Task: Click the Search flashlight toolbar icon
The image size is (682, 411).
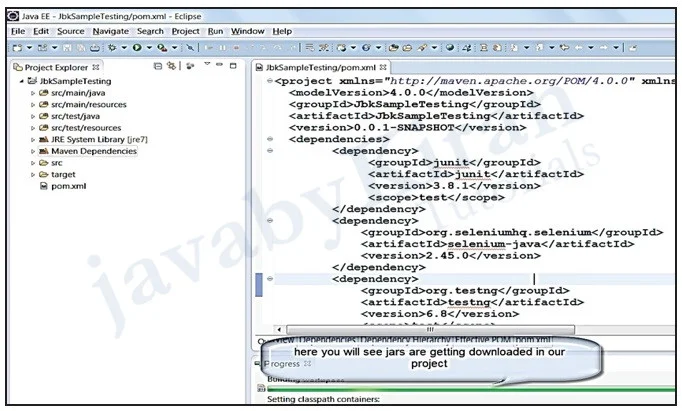Action: (x=422, y=48)
